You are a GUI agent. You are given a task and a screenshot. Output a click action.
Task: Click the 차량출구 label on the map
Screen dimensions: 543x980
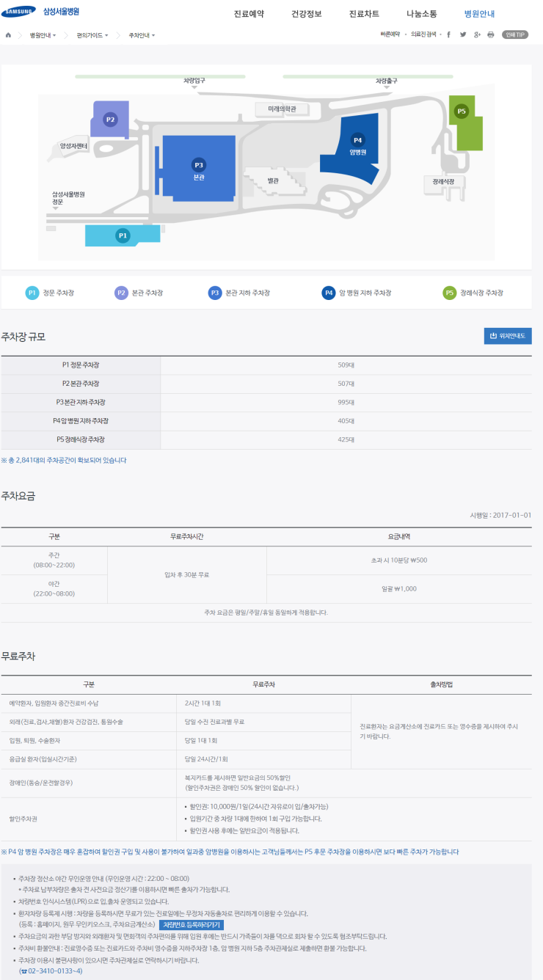coord(386,81)
